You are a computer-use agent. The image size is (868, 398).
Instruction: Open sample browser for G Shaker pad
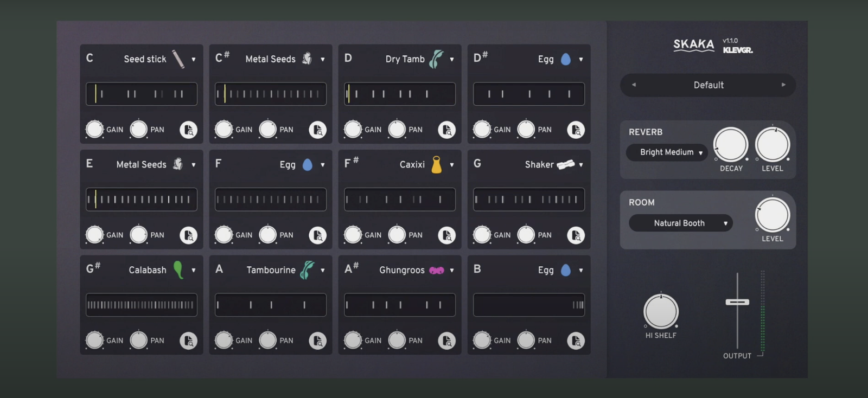click(x=576, y=235)
